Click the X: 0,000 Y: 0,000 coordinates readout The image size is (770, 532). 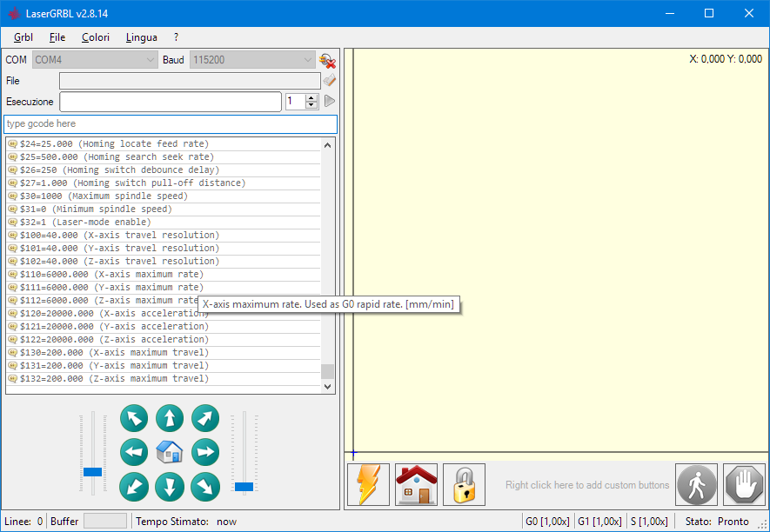[x=726, y=59]
